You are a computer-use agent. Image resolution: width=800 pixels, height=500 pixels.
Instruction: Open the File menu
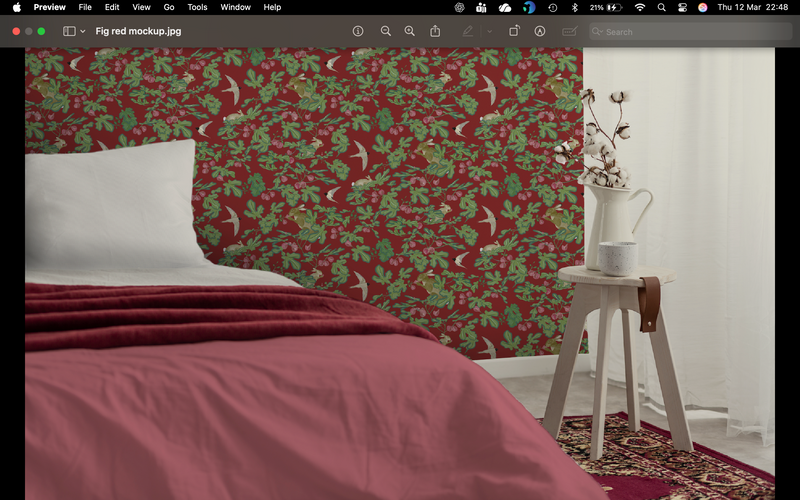(x=85, y=7)
